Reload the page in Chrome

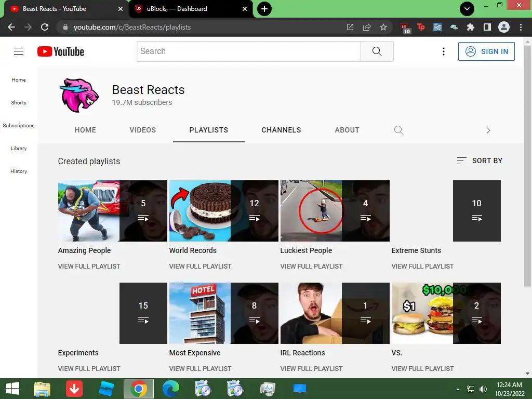[45, 27]
